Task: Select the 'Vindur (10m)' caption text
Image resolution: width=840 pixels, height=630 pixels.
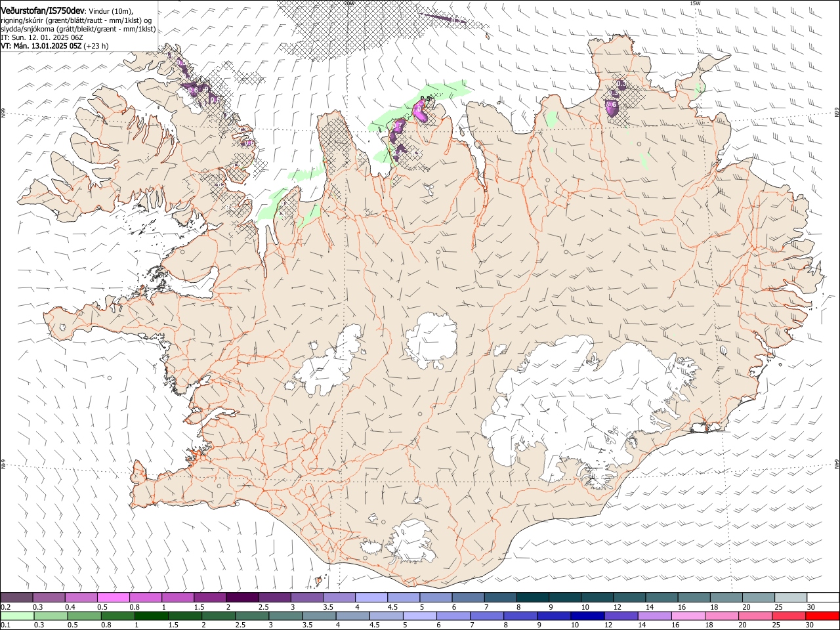Action: (x=110, y=11)
